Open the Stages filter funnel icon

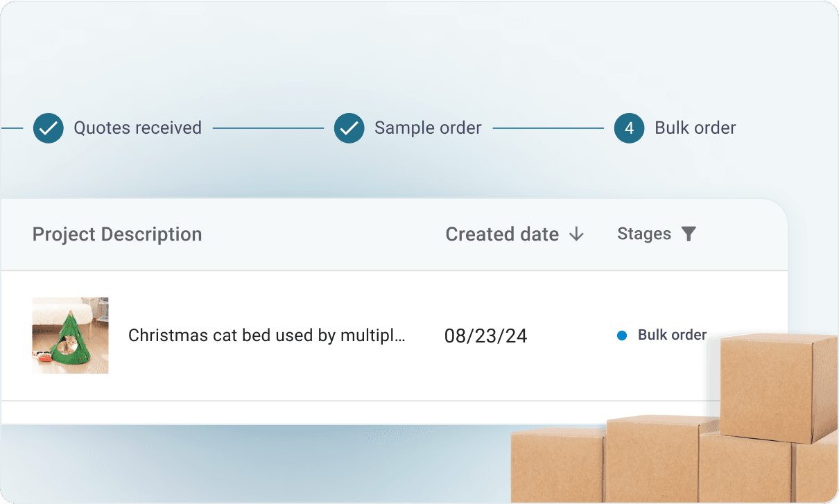click(689, 234)
